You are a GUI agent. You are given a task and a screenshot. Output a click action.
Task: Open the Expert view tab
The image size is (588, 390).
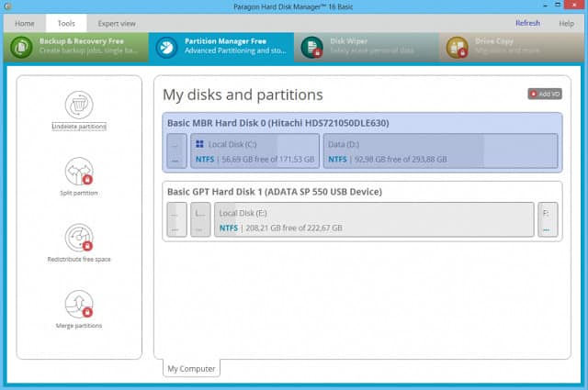click(x=117, y=23)
